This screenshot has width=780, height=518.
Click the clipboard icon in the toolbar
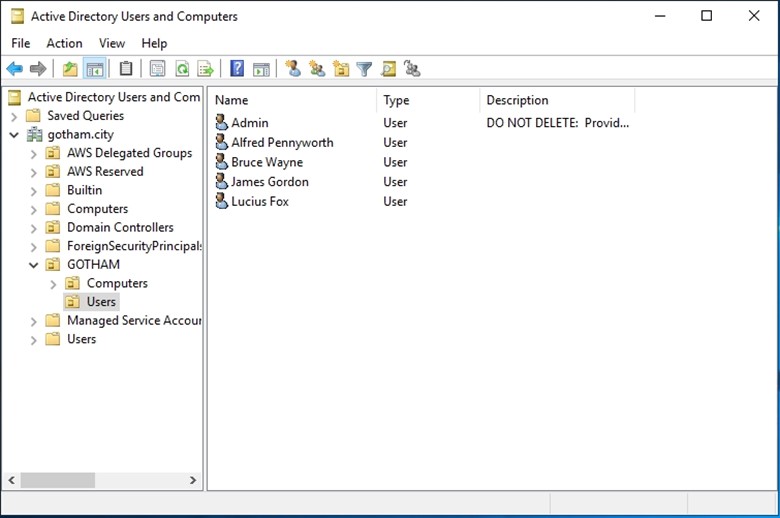[126, 69]
